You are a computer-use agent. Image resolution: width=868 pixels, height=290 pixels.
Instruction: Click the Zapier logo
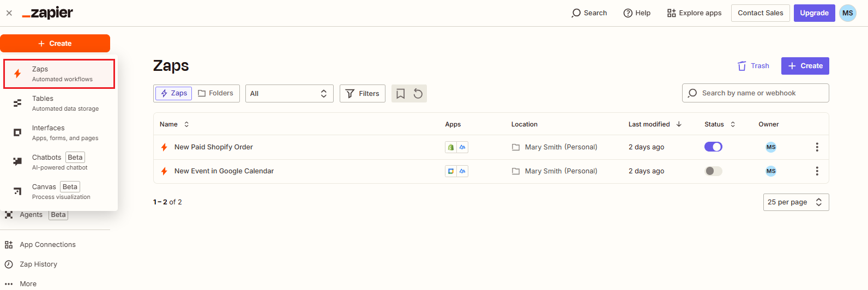pyautogui.click(x=47, y=13)
